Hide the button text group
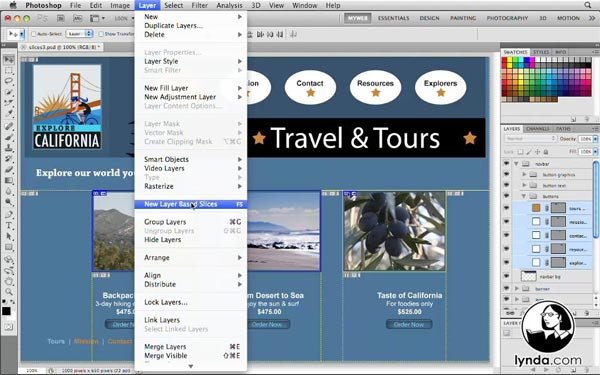The height and width of the screenshot is (375, 600). tap(507, 185)
